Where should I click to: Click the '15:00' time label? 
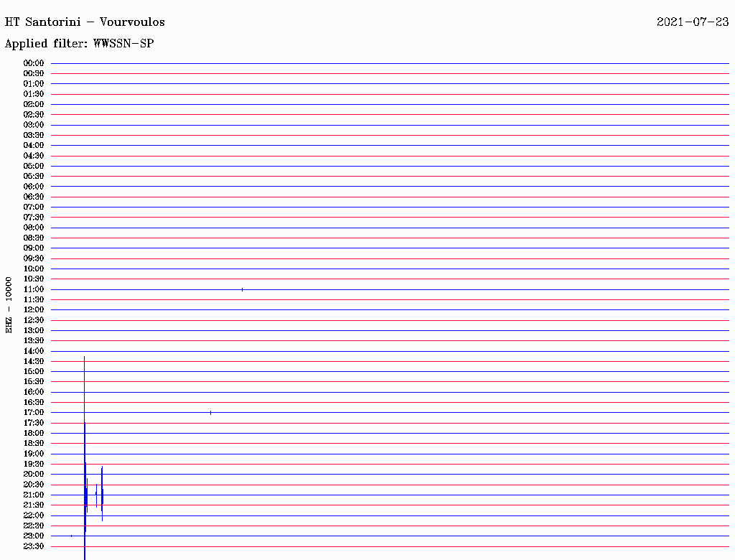coord(34,371)
